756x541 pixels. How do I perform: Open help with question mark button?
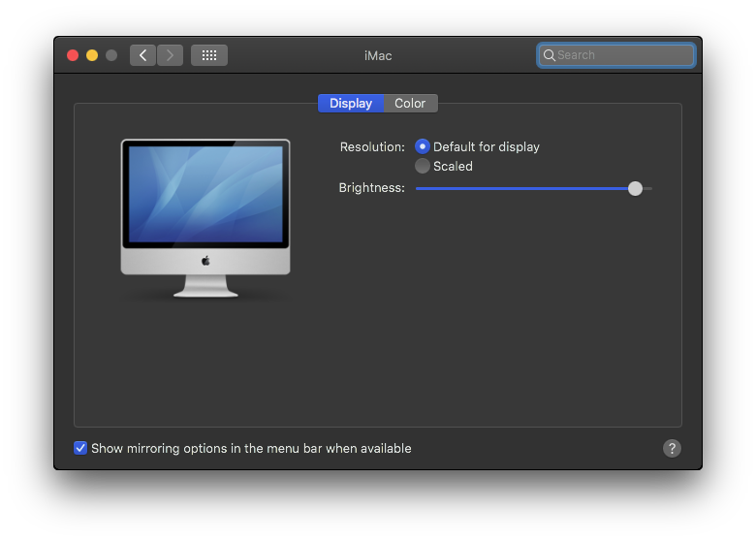click(672, 449)
